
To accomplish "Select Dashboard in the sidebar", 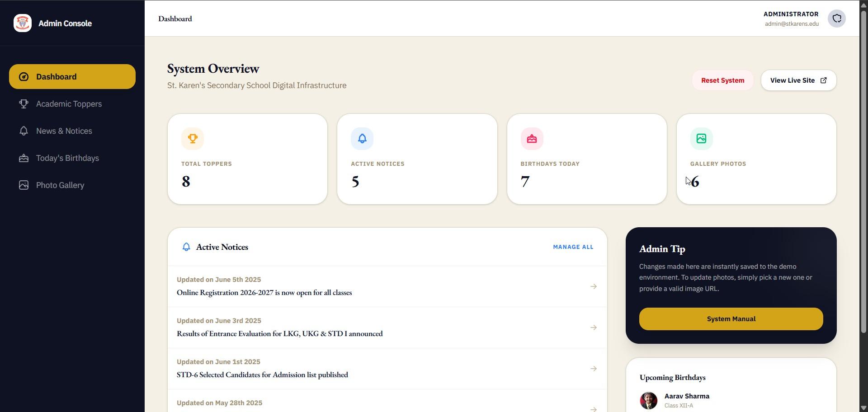I will 72,77.
